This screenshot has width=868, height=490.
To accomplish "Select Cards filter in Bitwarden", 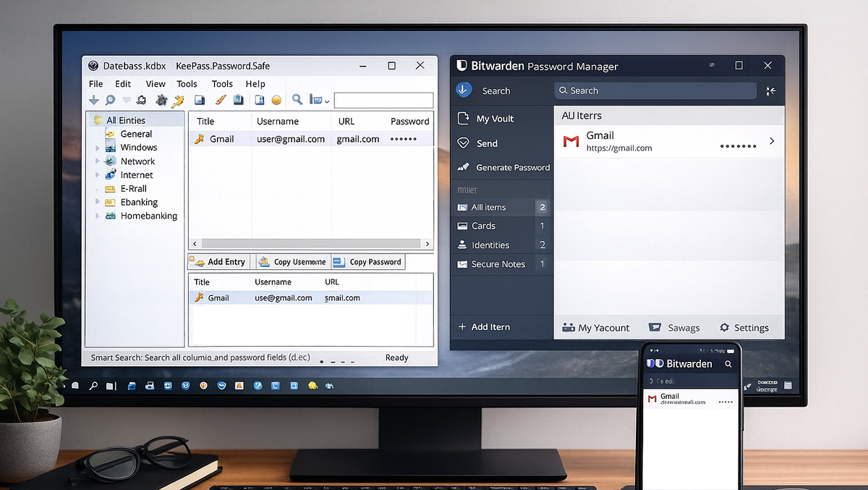I will (x=502, y=226).
